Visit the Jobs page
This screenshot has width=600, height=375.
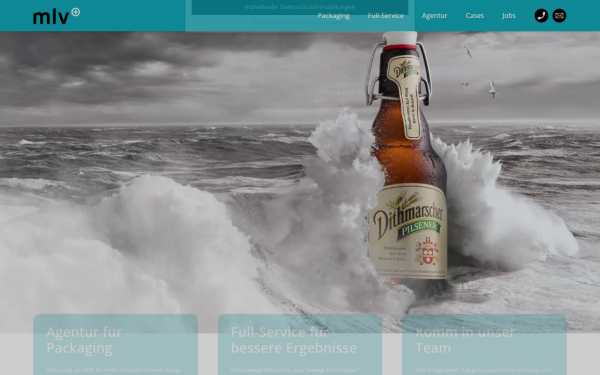[x=509, y=16]
